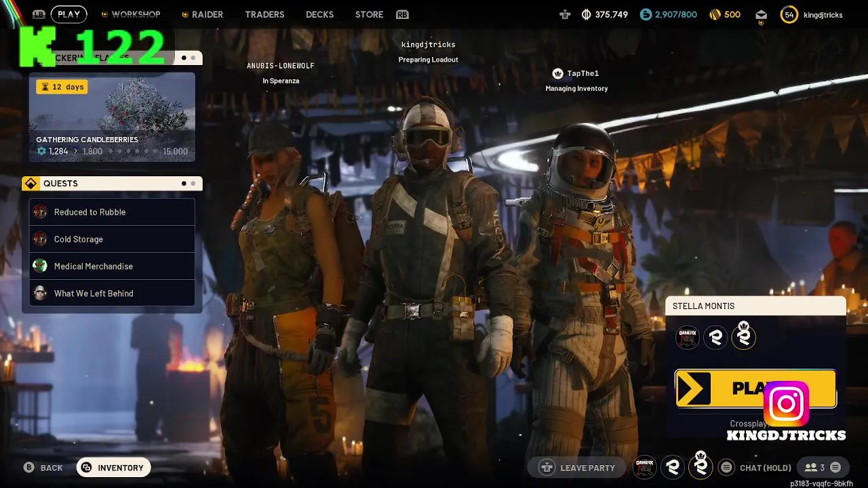Open the Reduced to Rubble quest
Image resolution: width=868 pixels, height=488 pixels.
[x=112, y=212]
